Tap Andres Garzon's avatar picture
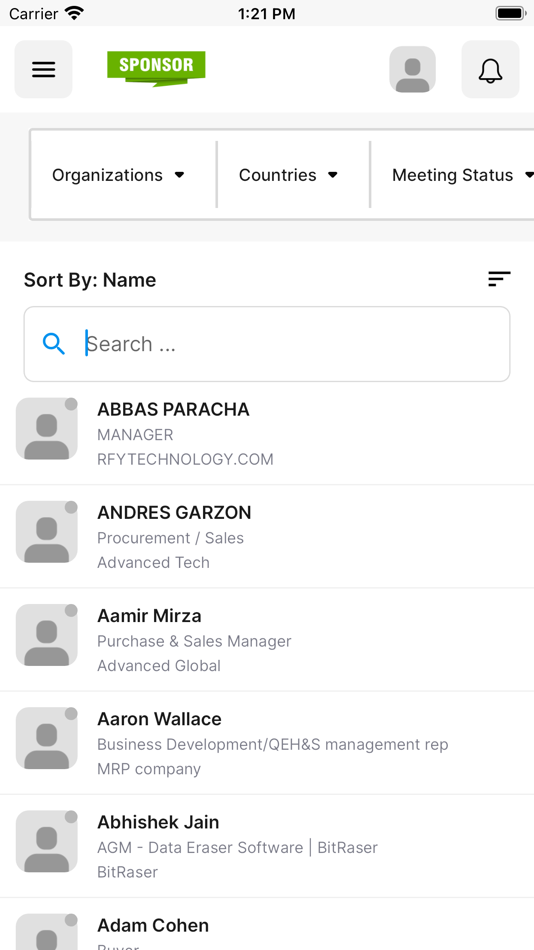 click(x=47, y=532)
